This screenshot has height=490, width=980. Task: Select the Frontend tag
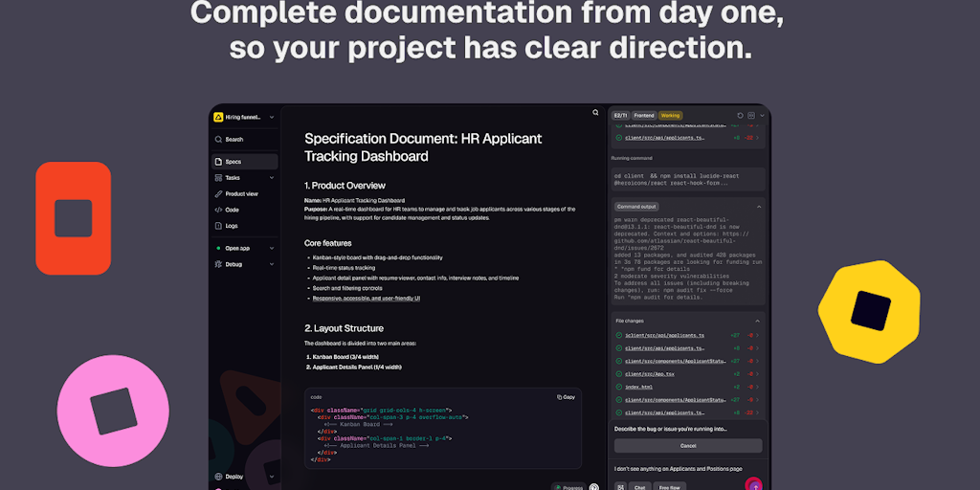(644, 116)
